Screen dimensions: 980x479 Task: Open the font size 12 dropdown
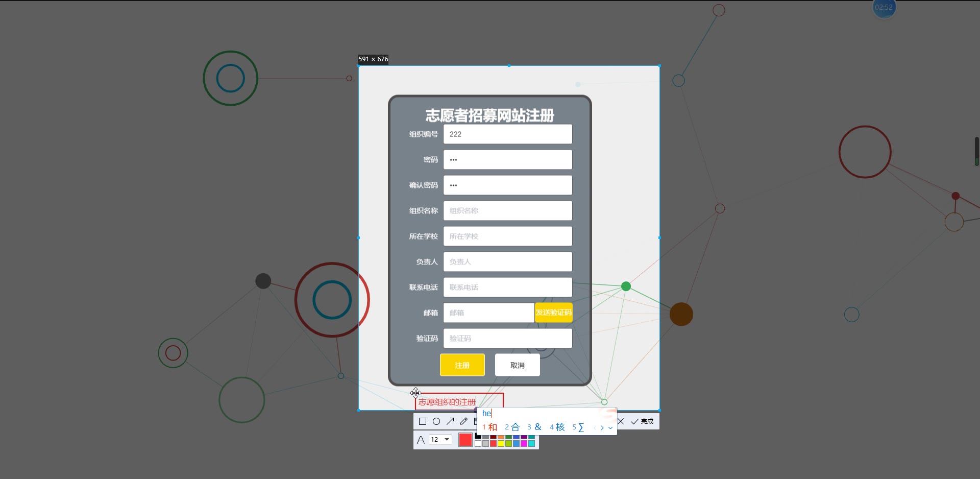440,440
